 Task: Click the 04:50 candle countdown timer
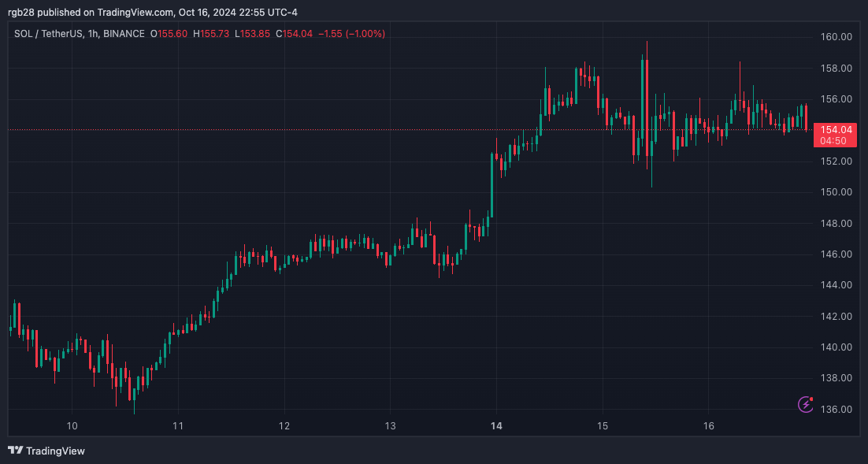[x=833, y=141]
